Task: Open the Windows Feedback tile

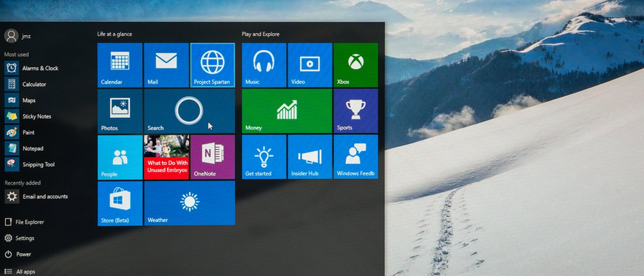Action: tap(356, 157)
